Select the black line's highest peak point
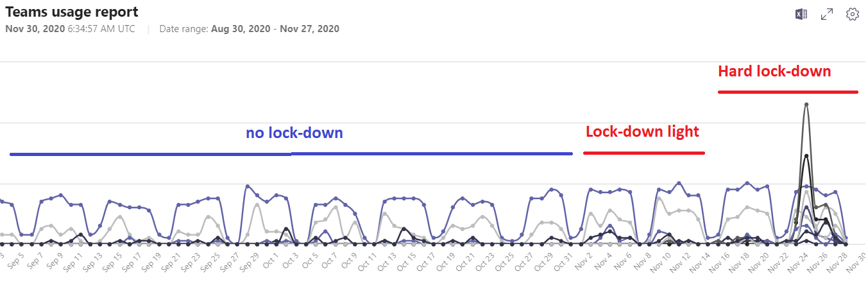Screen dimensions: 868x287 tap(806, 156)
